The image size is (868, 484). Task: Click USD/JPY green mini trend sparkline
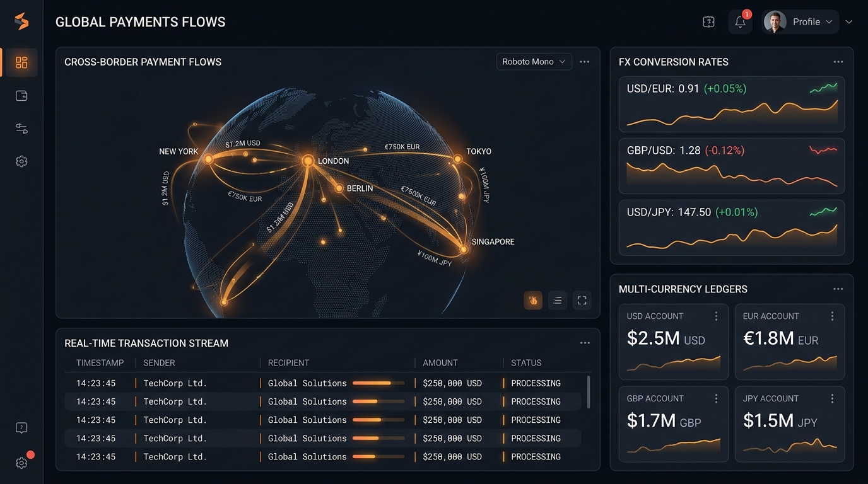point(823,212)
